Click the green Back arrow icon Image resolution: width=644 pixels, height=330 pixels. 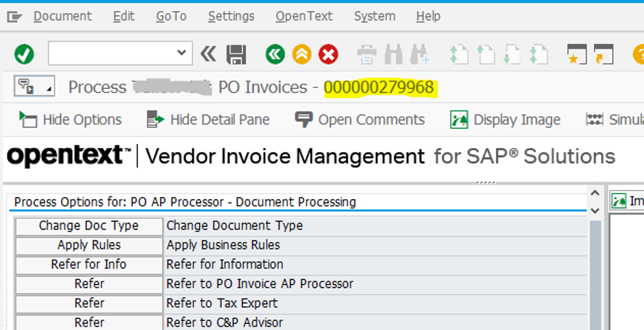pyautogui.click(x=275, y=54)
